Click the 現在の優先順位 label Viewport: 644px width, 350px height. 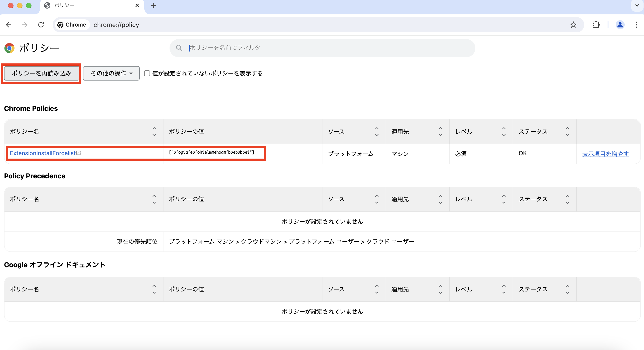(x=137, y=242)
